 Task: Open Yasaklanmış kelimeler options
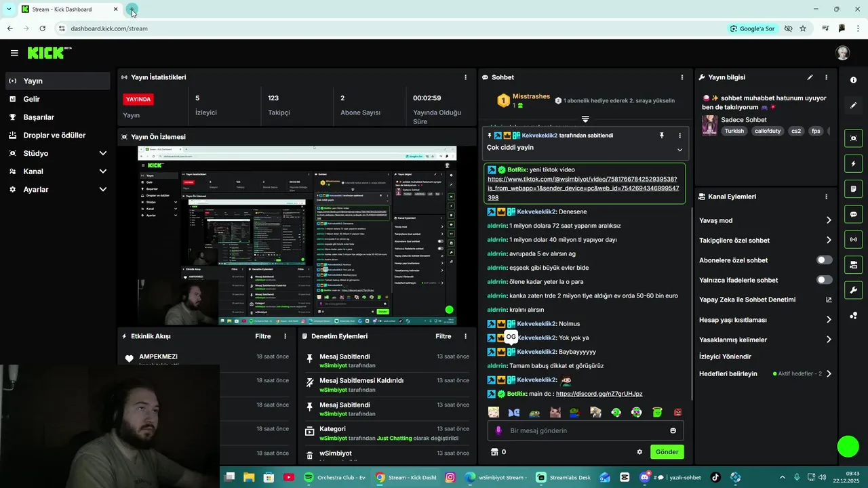pyautogui.click(x=829, y=340)
